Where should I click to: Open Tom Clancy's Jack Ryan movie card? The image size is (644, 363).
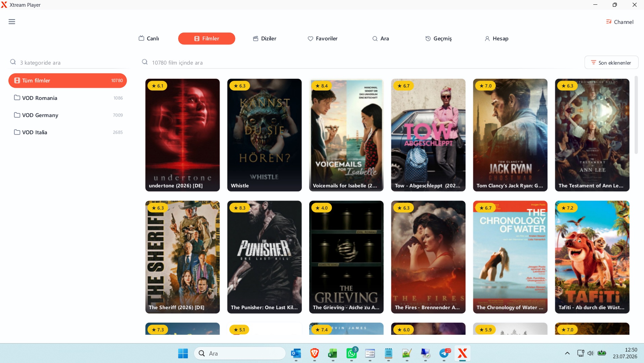tap(510, 135)
